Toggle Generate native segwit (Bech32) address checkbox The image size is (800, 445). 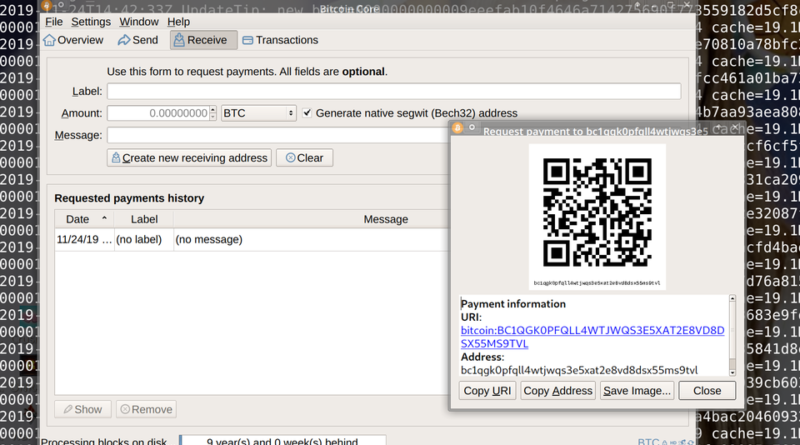307,113
